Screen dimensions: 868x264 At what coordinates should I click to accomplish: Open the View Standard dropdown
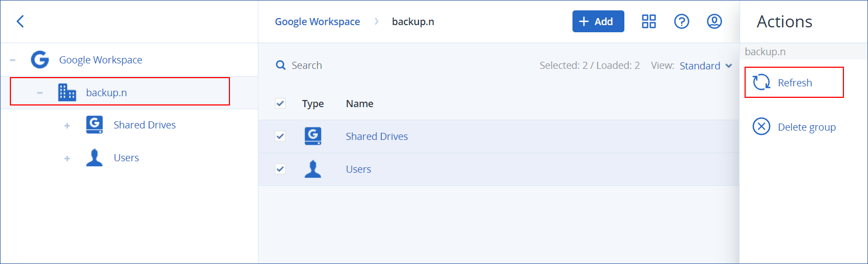point(705,66)
